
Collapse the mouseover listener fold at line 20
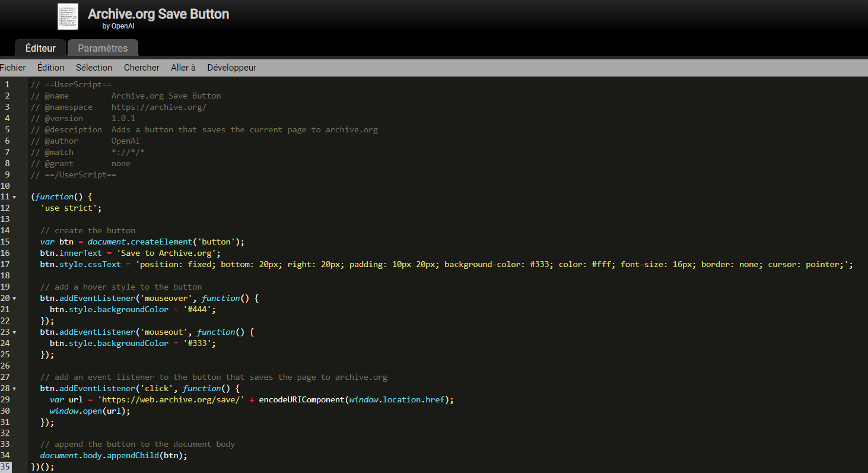[14, 298]
